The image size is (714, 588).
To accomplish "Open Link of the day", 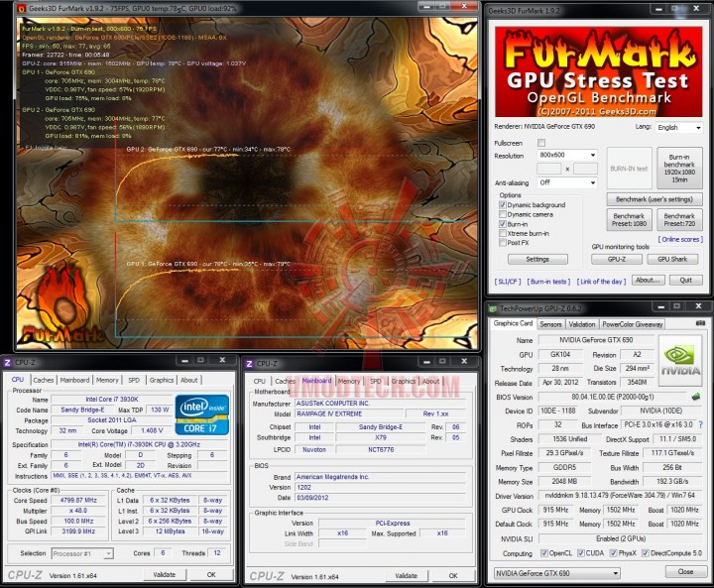I will pos(602,282).
